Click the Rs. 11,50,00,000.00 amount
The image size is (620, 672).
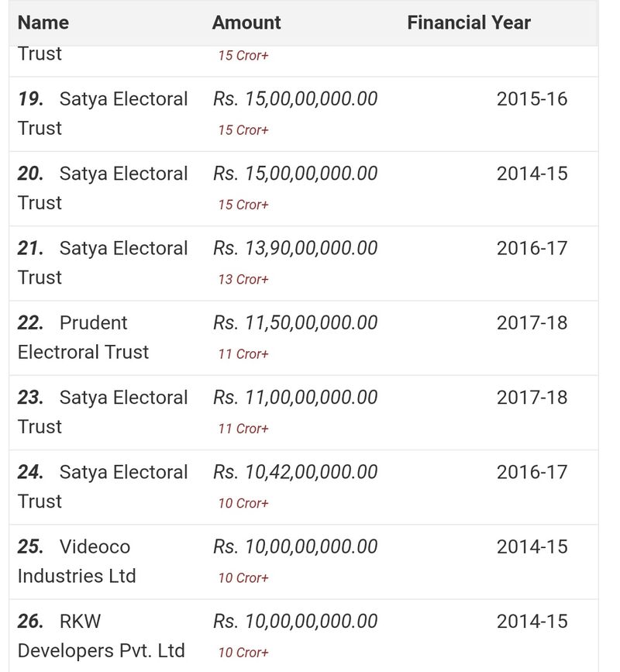295,322
